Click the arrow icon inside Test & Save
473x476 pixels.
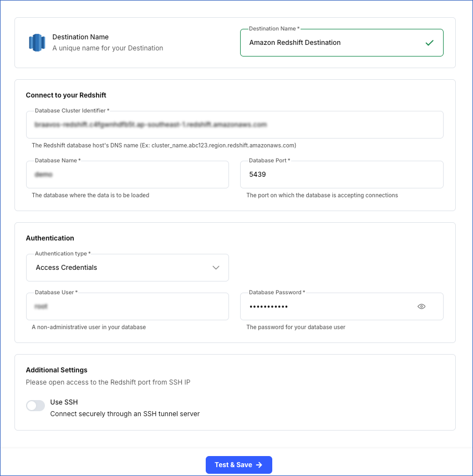coord(258,465)
